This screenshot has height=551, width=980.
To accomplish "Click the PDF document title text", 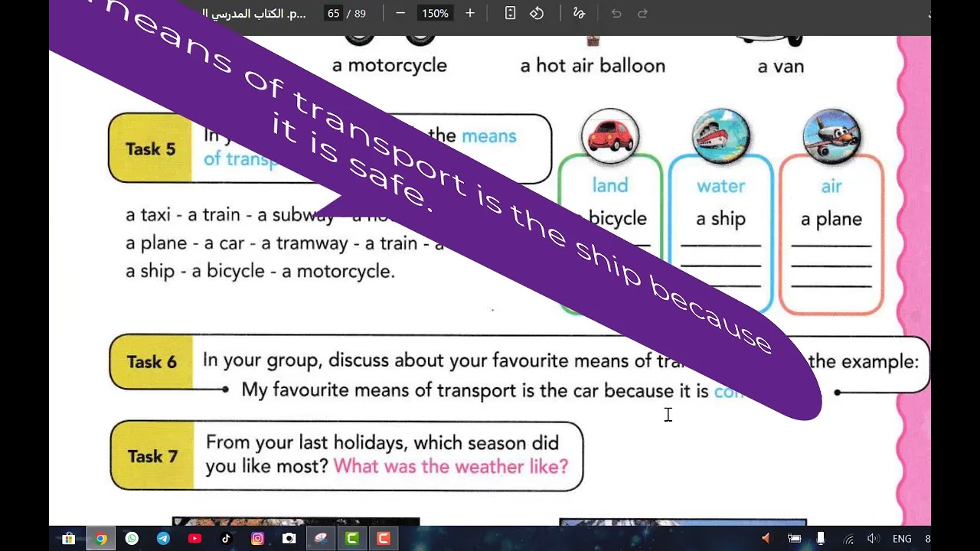I will tap(254, 13).
